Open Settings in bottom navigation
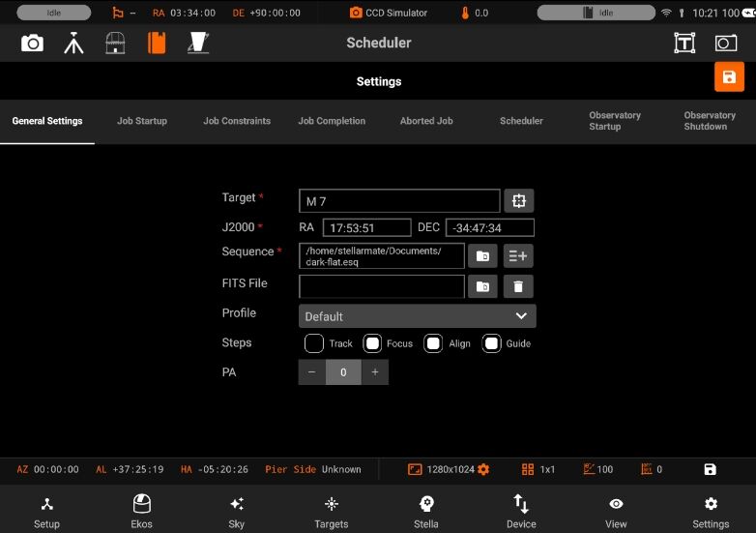The image size is (756, 533). pos(711,512)
